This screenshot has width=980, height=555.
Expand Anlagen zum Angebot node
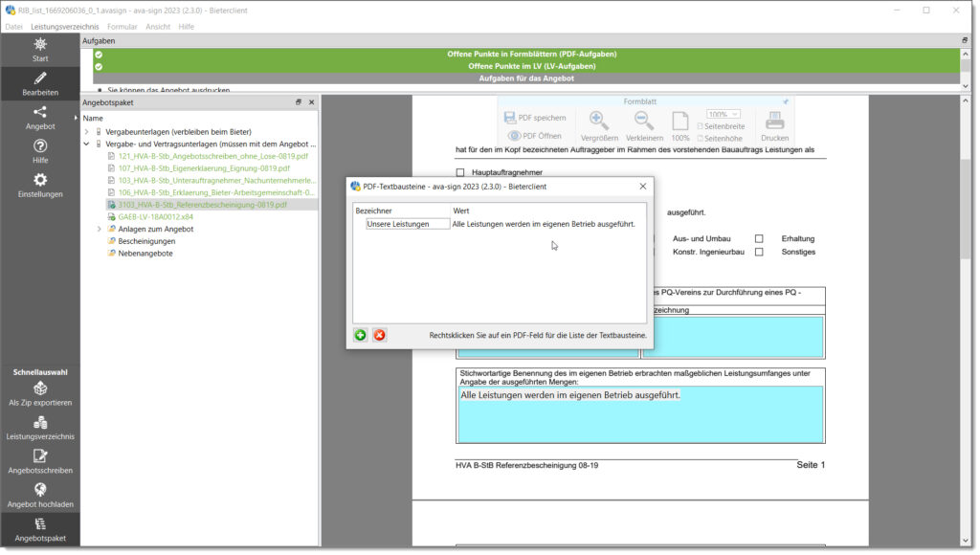pyautogui.click(x=100, y=229)
